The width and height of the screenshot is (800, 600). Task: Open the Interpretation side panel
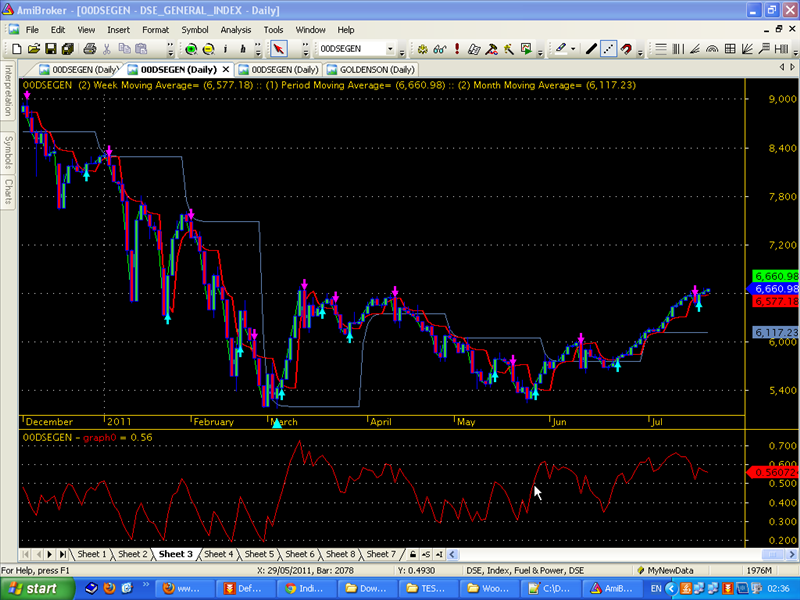pos(8,90)
